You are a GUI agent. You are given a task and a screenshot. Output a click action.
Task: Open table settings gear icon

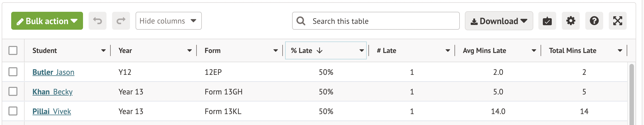pos(570,21)
